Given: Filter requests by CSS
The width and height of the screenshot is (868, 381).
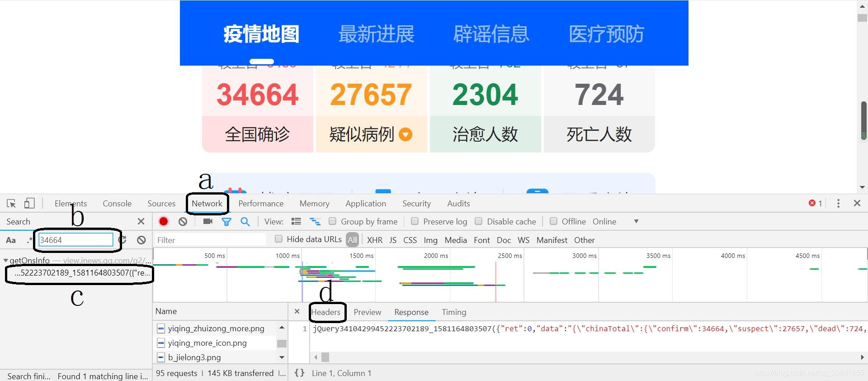Looking at the screenshot, I should (410, 240).
